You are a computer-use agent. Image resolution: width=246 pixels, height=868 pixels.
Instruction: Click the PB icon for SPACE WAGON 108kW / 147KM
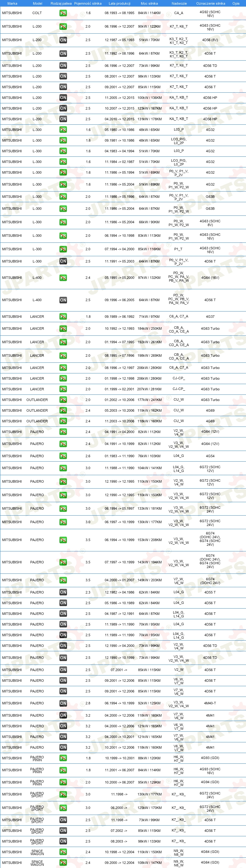(x=63, y=863)
